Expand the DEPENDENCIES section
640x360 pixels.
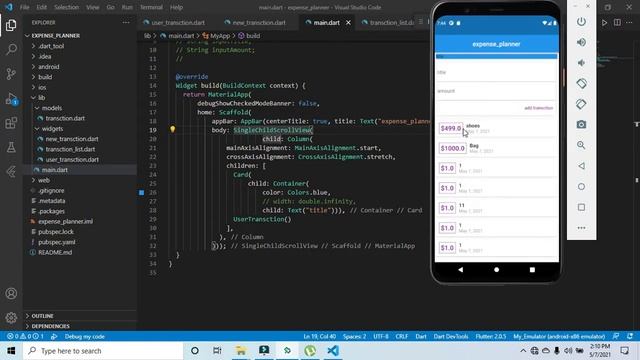point(50,326)
